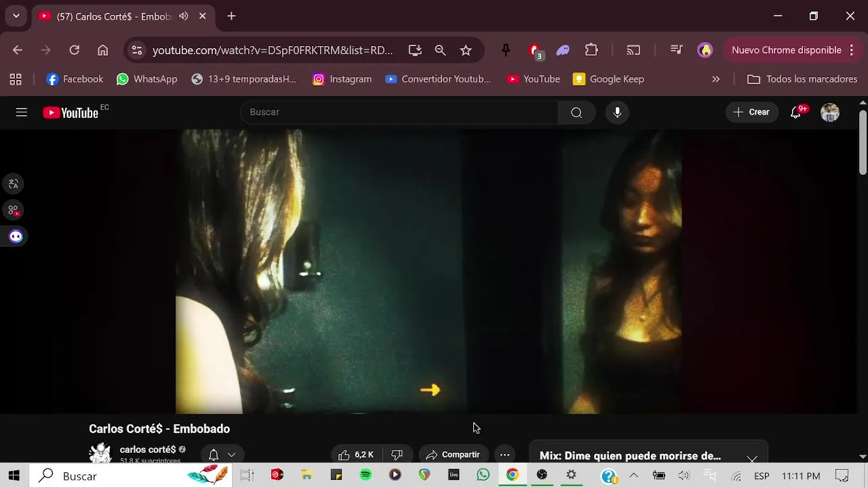Open a new tab with the plus button
This screenshot has width=868, height=488.
point(231,16)
